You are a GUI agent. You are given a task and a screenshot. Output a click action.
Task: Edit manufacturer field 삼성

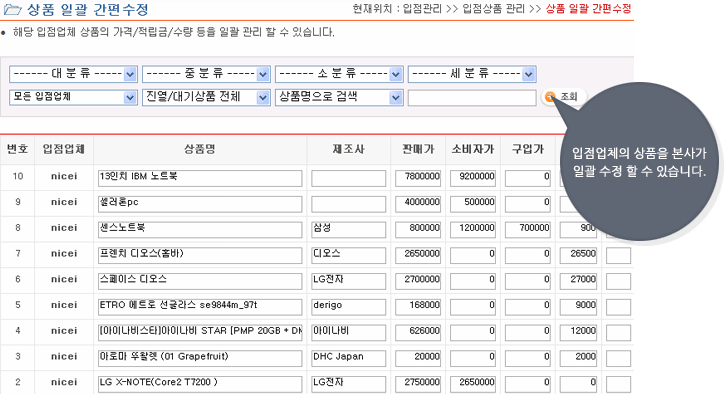tap(349, 230)
